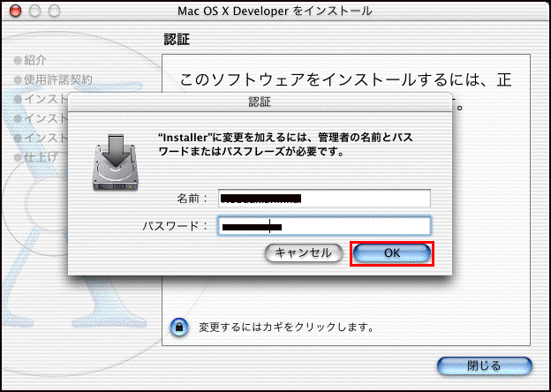Screen dimensions: 551x392
Task: Click the bullet beside 仕上げ
Action: (18, 157)
